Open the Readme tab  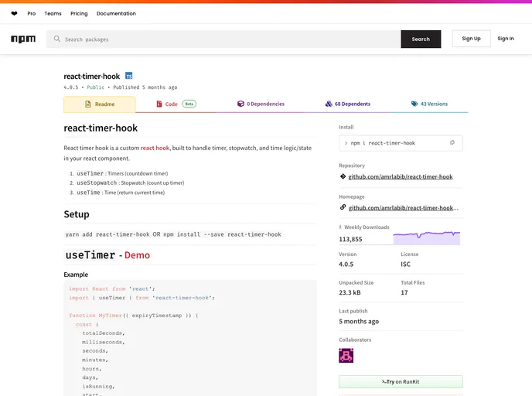click(x=100, y=104)
